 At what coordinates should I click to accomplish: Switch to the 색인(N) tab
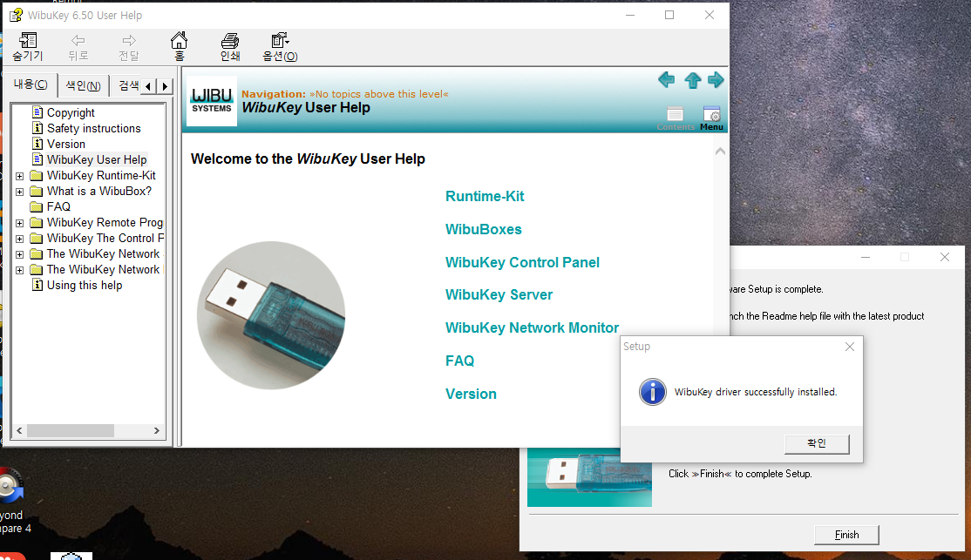[83, 85]
